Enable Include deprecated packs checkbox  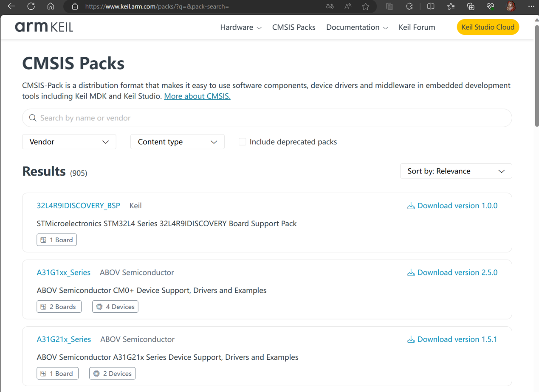tap(243, 142)
